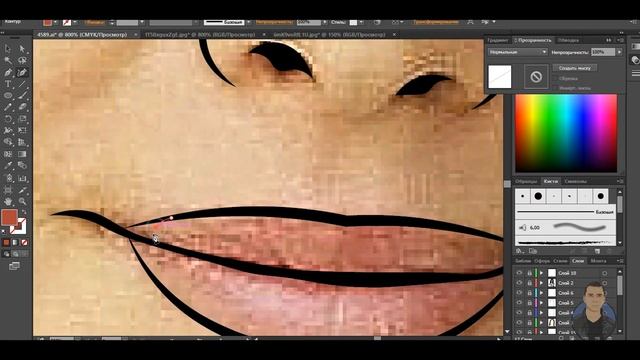Open the Нормальный blend mode dropdown
Viewport: 640px width, 360px height.
[x=517, y=52]
